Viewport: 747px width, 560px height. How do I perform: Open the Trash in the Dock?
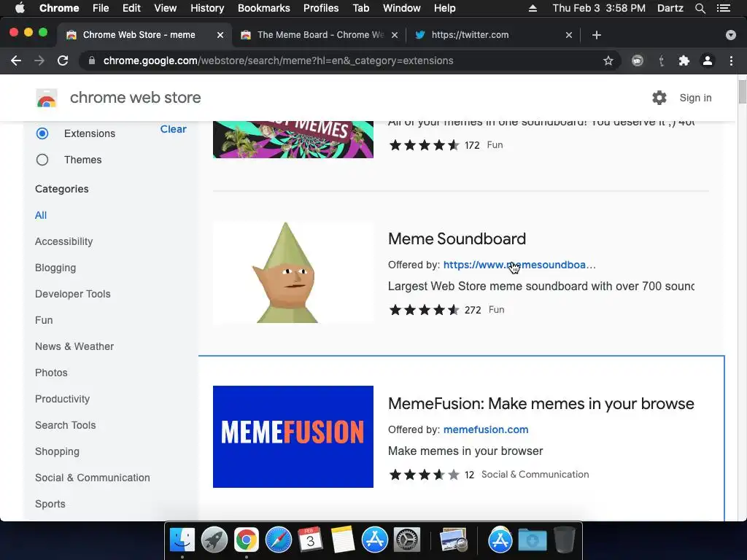[x=565, y=540]
